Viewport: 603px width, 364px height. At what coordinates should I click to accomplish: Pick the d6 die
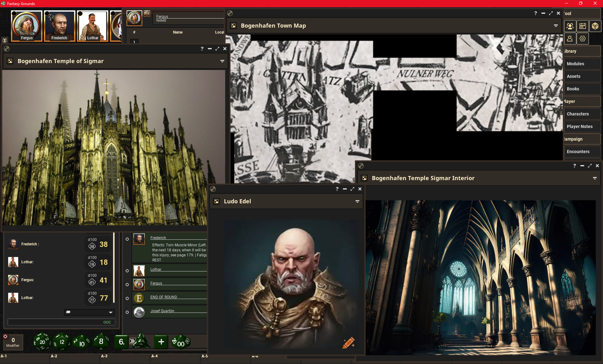(x=121, y=342)
